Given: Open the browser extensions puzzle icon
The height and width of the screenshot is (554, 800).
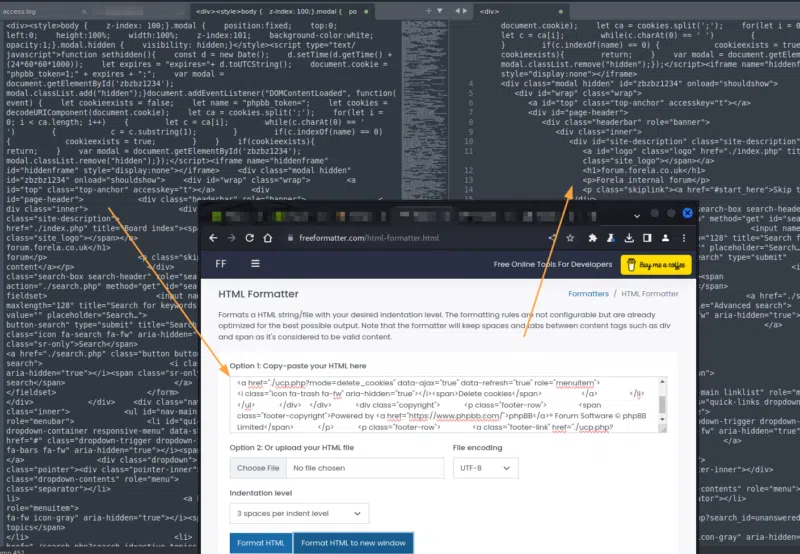Looking at the screenshot, I should [x=592, y=238].
